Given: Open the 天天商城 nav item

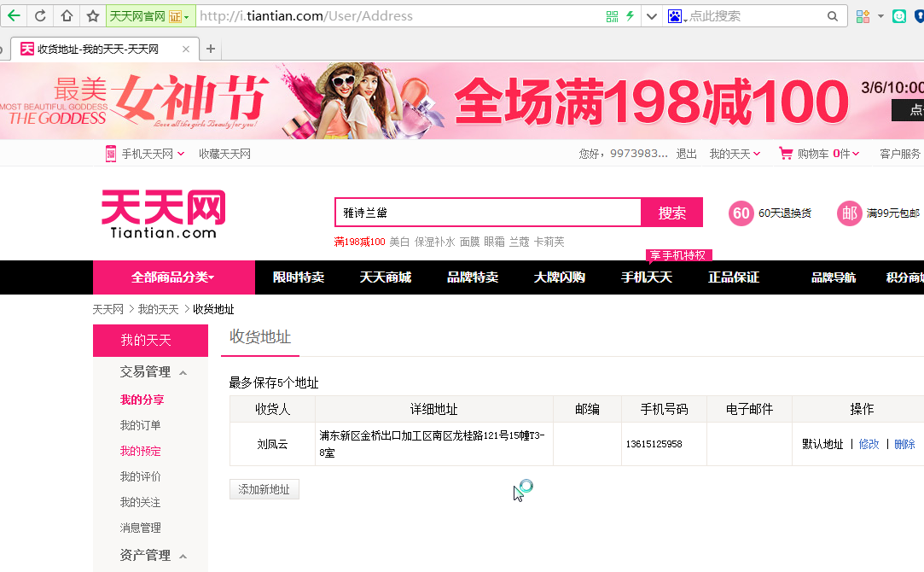Looking at the screenshot, I should (386, 277).
